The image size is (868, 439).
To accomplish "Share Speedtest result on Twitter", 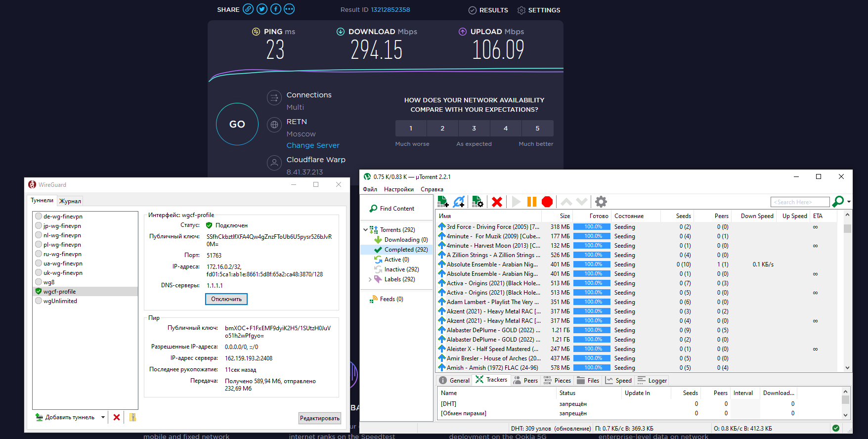I will pos(262,9).
